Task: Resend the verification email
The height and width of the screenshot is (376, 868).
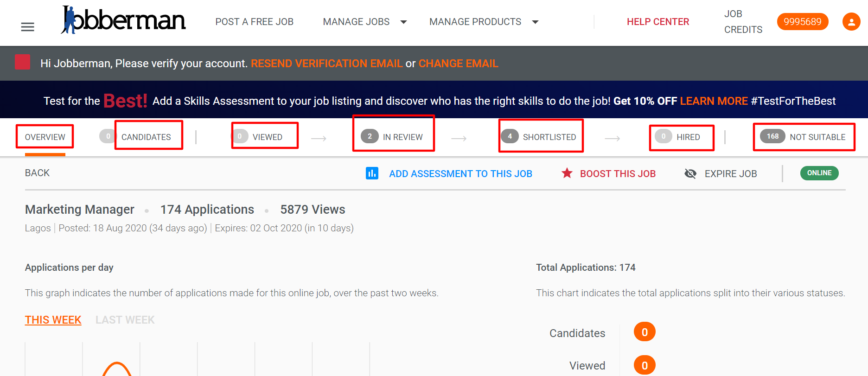Action: click(x=327, y=64)
